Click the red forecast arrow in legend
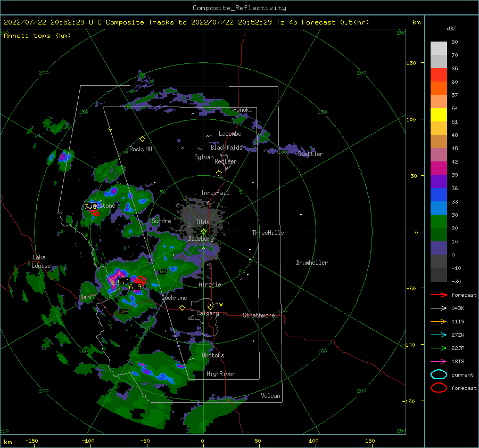 [x=439, y=295]
